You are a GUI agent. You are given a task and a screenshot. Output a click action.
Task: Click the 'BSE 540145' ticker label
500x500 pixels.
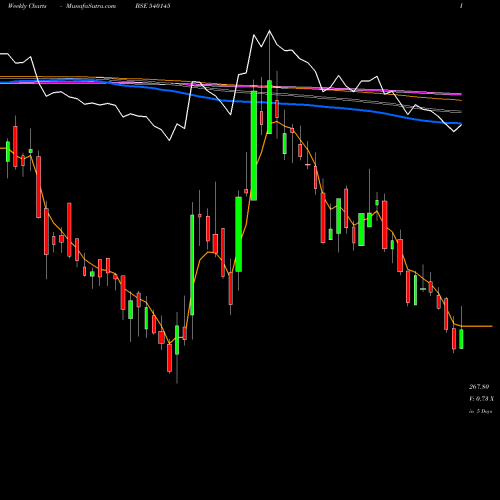153,6
